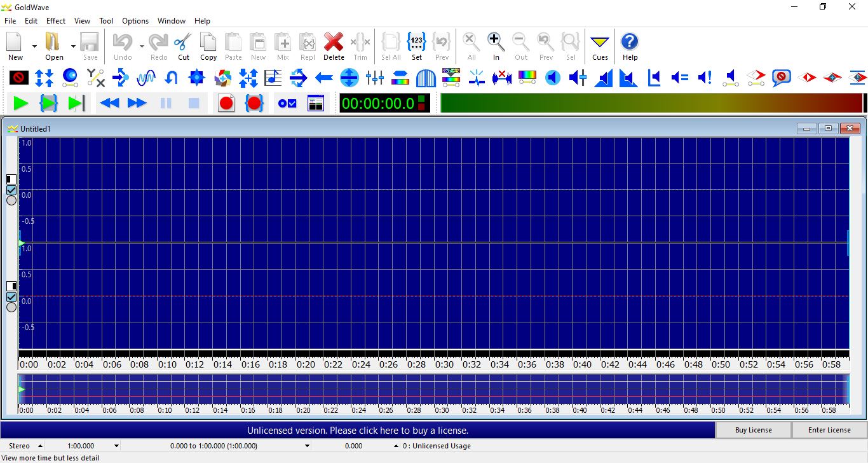Open the Effect menu

click(x=56, y=21)
